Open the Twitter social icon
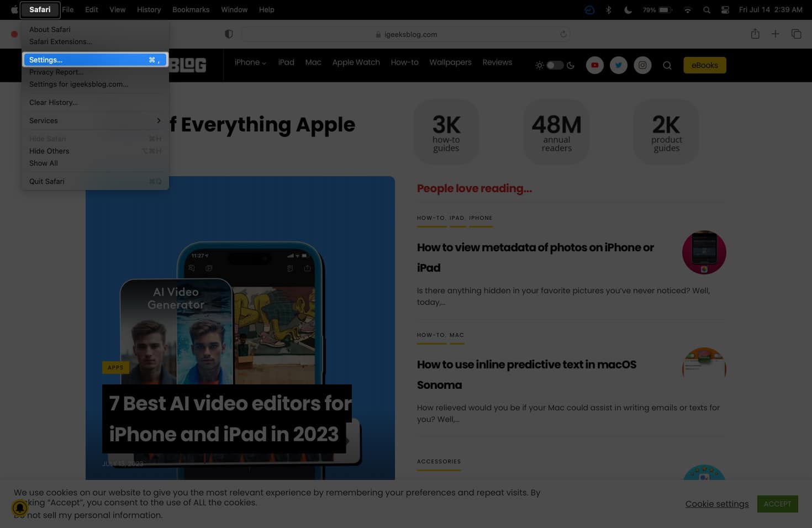Image resolution: width=812 pixels, height=528 pixels. pyautogui.click(x=619, y=65)
